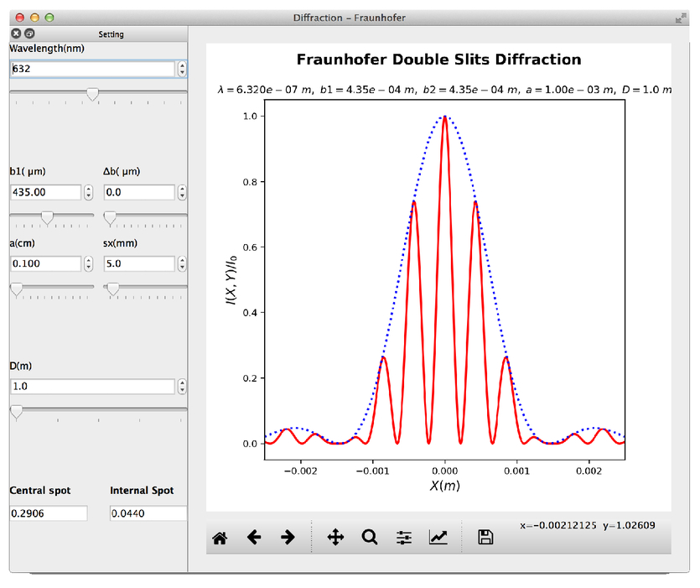
Task: Click the sx(mm) stepper arrows
Action: pos(182,263)
